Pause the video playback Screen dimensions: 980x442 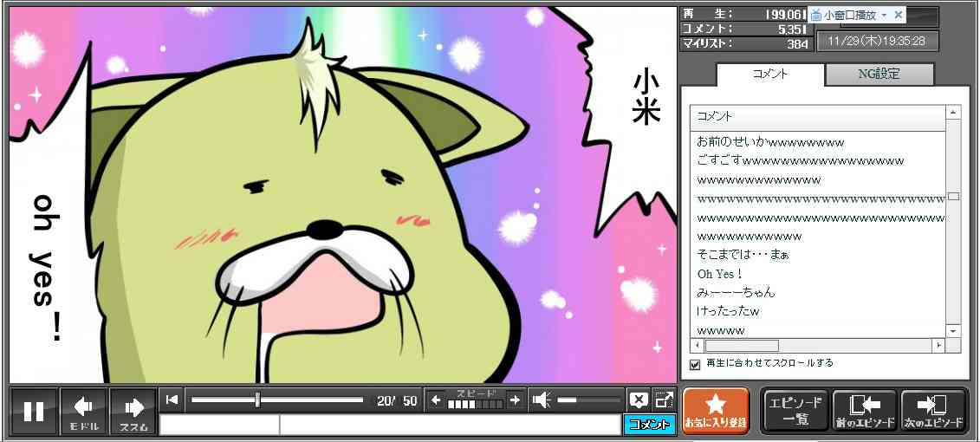pyautogui.click(x=34, y=411)
